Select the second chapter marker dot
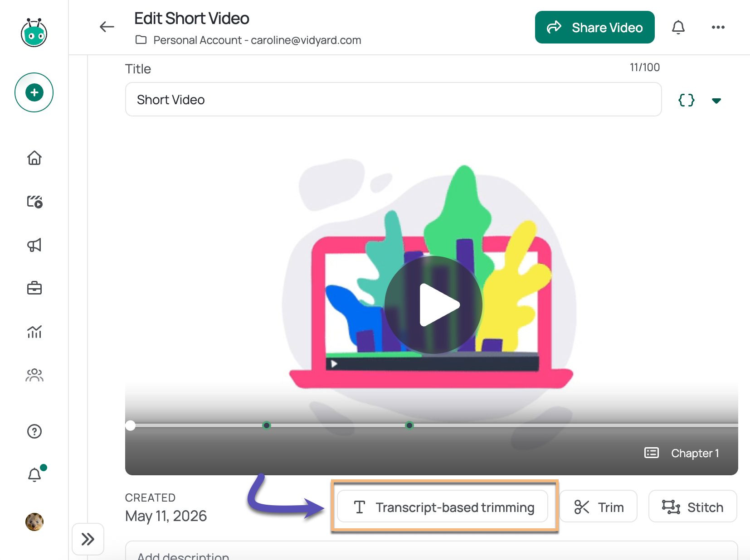Image resolution: width=750 pixels, height=560 pixels. click(x=409, y=425)
